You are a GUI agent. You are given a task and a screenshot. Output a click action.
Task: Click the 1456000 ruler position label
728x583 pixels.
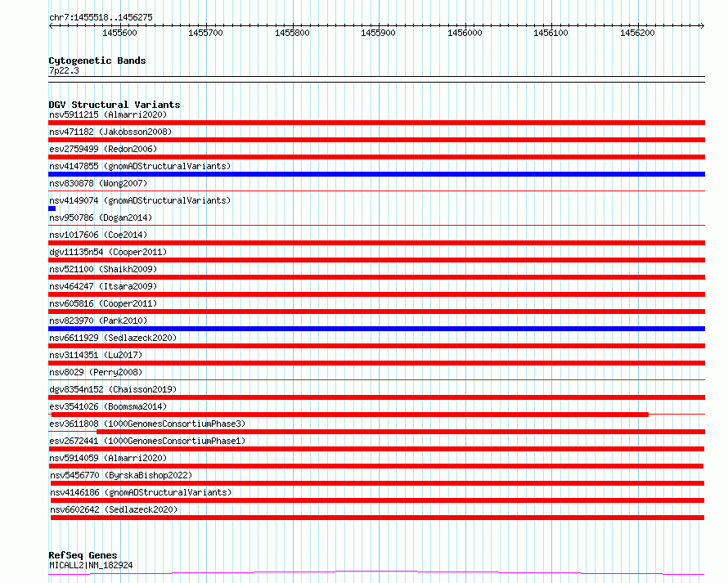(x=465, y=33)
